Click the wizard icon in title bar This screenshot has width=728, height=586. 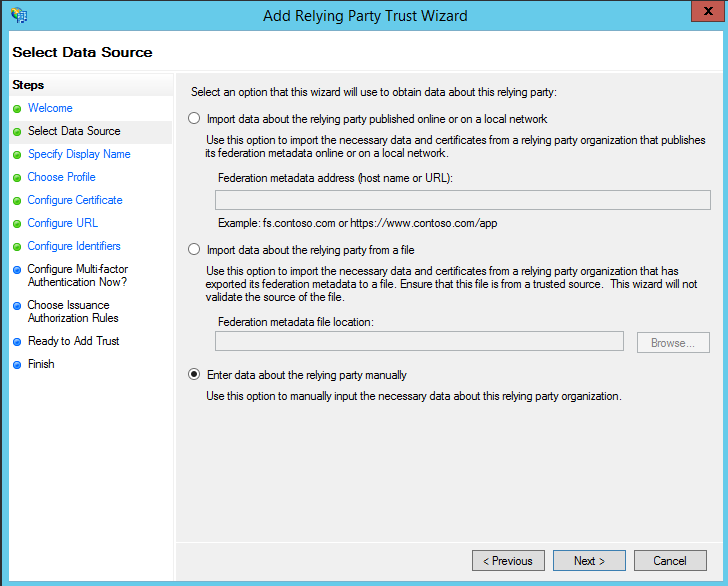pyautogui.click(x=18, y=15)
